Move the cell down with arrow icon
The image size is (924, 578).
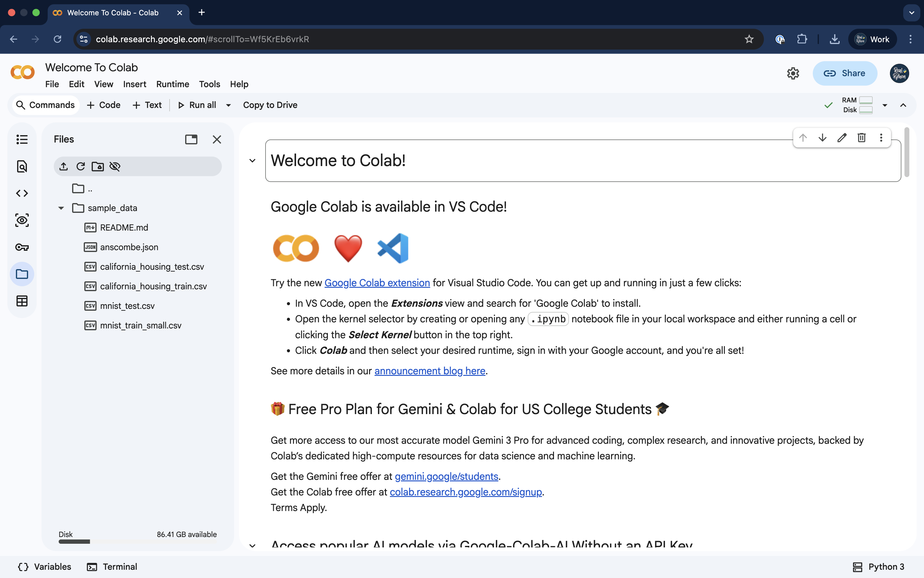(x=823, y=138)
